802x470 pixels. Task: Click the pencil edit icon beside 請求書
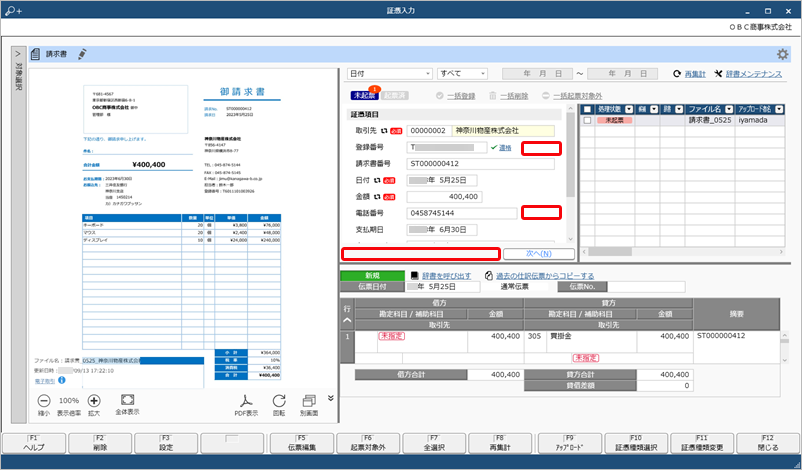(82, 54)
